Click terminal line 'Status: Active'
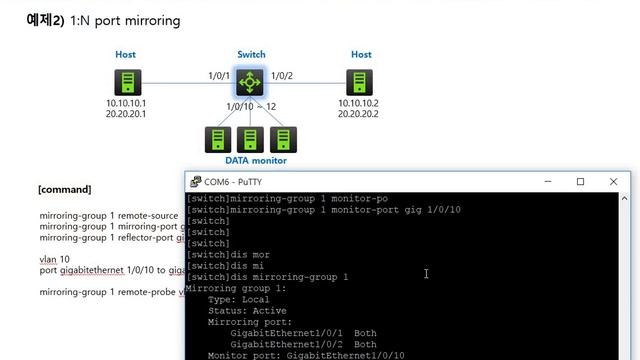640x360 pixels. [247, 311]
